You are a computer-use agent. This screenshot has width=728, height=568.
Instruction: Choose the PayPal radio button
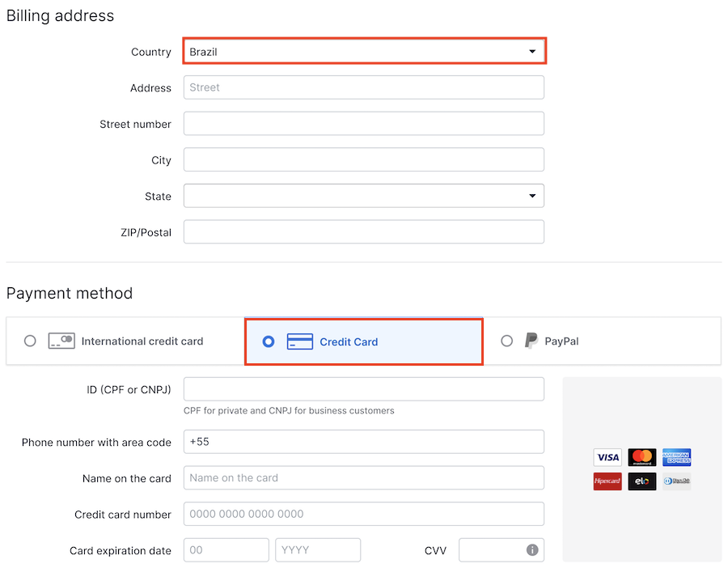point(506,341)
